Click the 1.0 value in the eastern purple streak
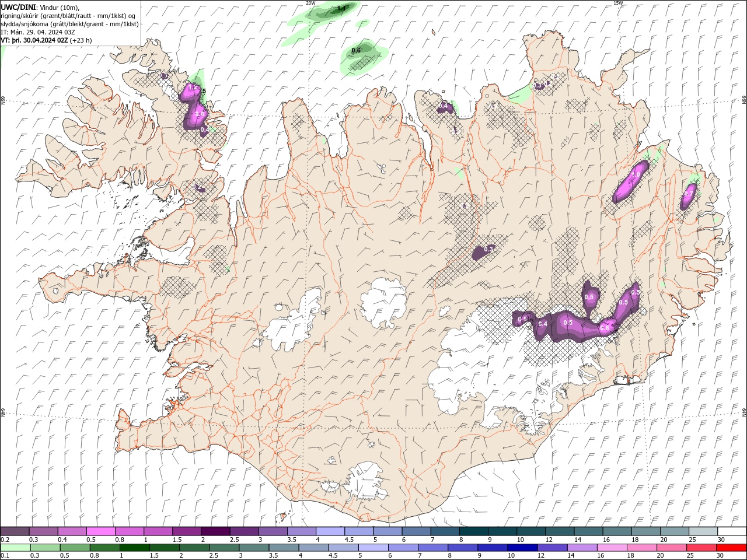The image size is (747, 560). click(x=636, y=174)
